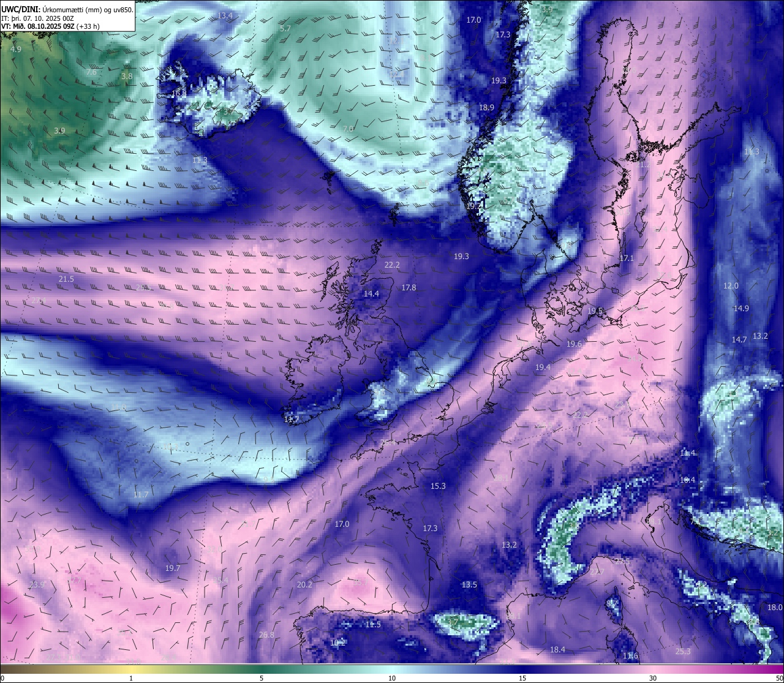Click the 14.4 value over Scotland
784x683 pixels.
pos(371,294)
